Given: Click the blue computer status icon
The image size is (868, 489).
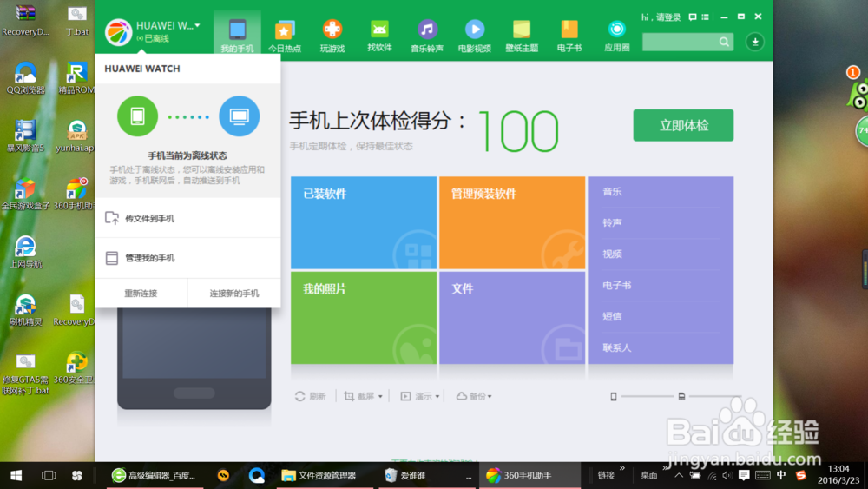Looking at the screenshot, I should click(x=240, y=116).
